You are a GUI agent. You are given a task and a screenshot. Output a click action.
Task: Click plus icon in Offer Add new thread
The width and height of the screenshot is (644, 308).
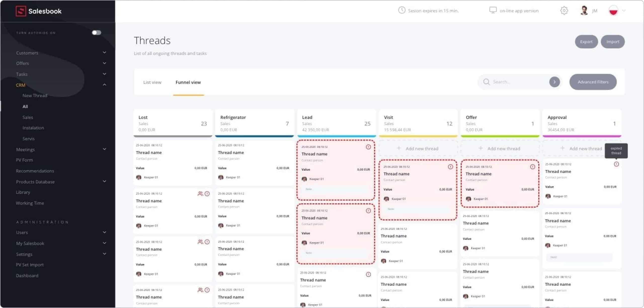[480, 148]
